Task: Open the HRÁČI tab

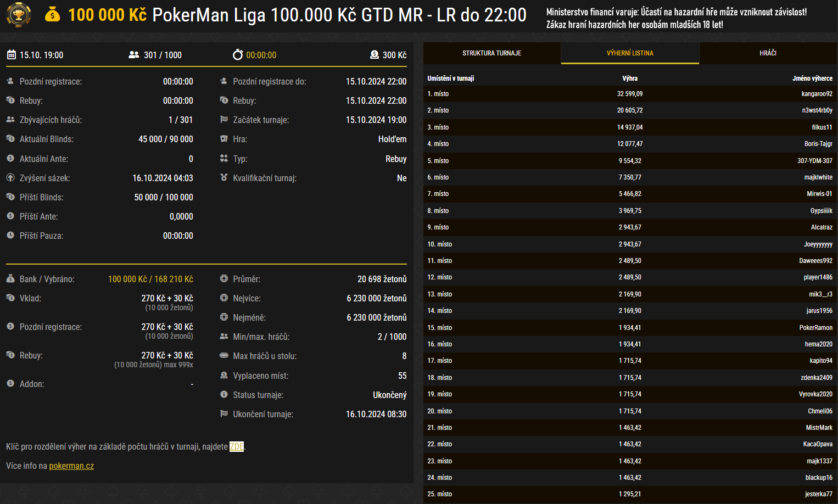Action: [768, 53]
